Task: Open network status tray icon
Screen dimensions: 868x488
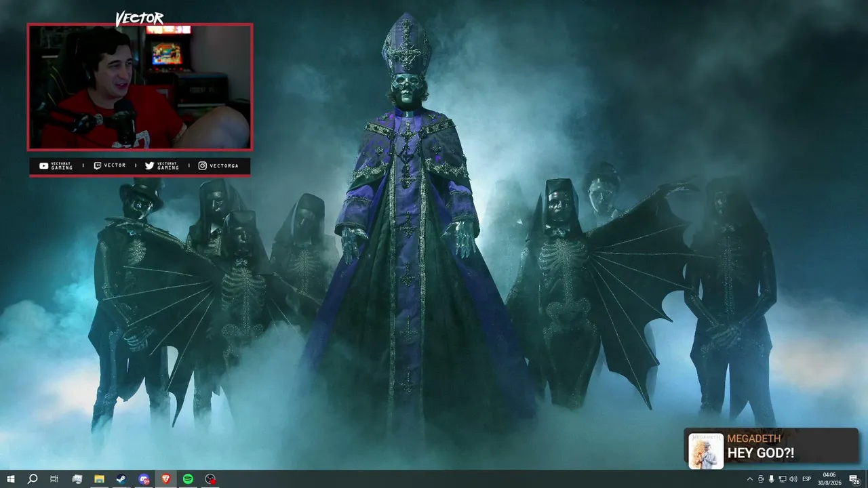Action: point(783,479)
